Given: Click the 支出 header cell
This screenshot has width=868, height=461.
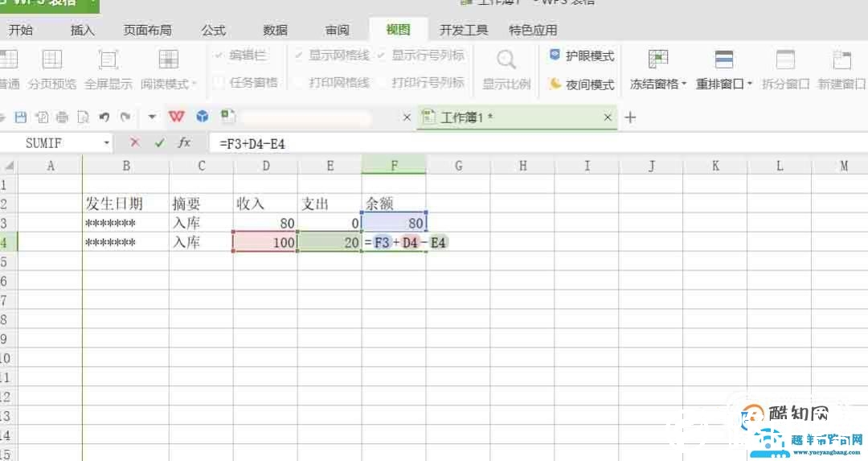Looking at the screenshot, I should coord(330,204).
